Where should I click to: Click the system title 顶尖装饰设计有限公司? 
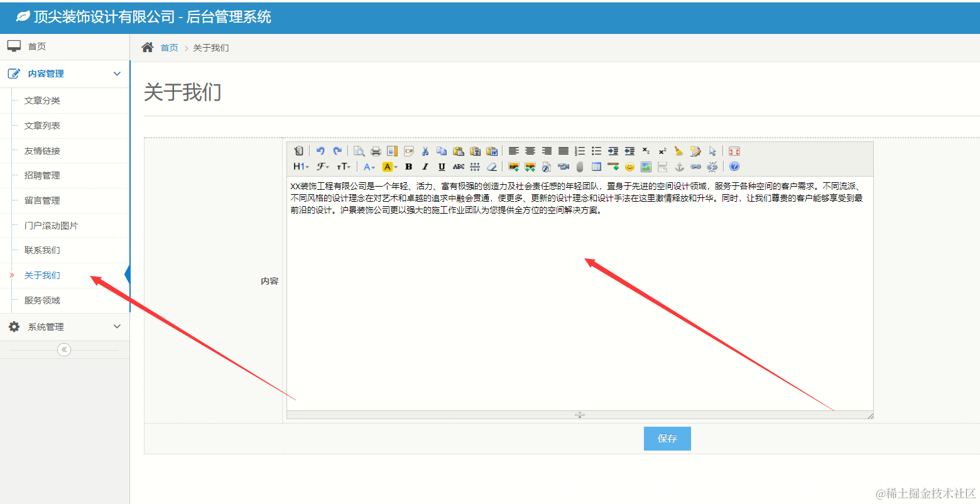(x=104, y=17)
